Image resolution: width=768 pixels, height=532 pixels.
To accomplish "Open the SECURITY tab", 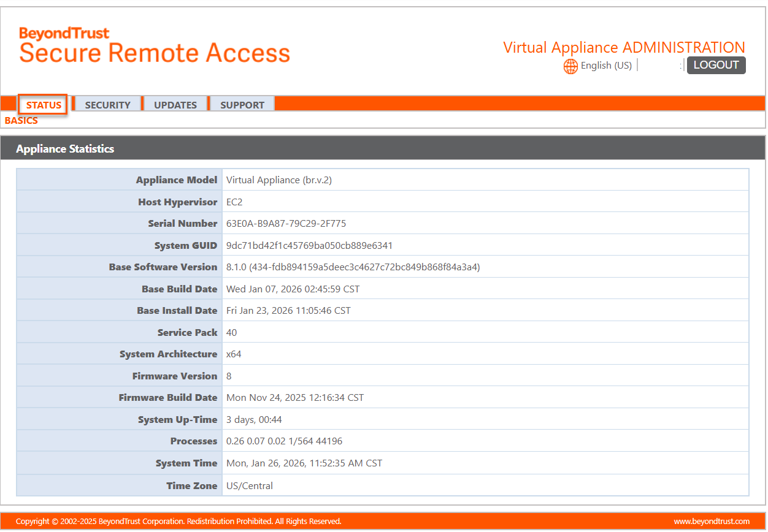I will pyautogui.click(x=107, y=105).
